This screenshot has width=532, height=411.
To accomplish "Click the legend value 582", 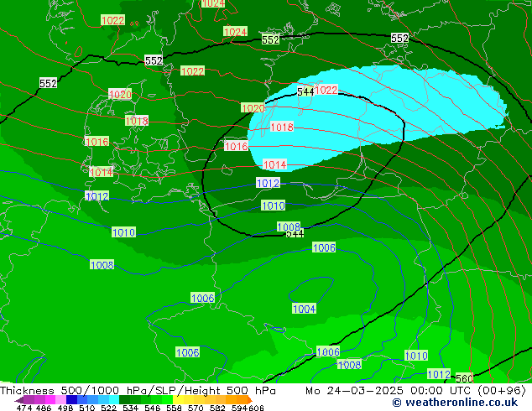I will point(217,408).
